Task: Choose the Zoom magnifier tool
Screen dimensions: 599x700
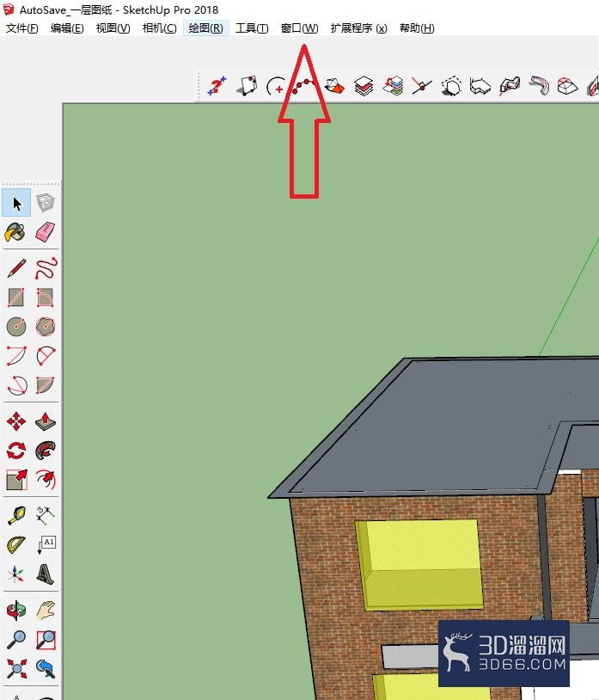Action: pos(16,640)
